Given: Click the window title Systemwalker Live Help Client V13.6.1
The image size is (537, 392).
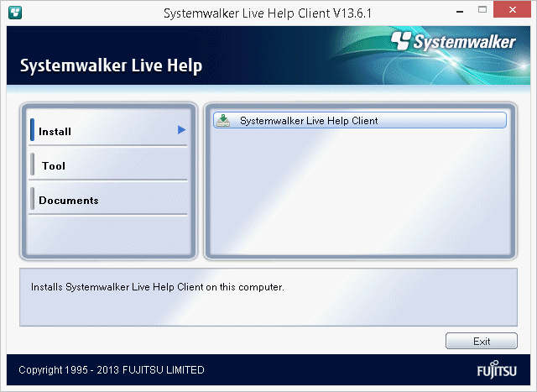Looking at the screenshot, I should pyautogui.click(x=266, y=13).
